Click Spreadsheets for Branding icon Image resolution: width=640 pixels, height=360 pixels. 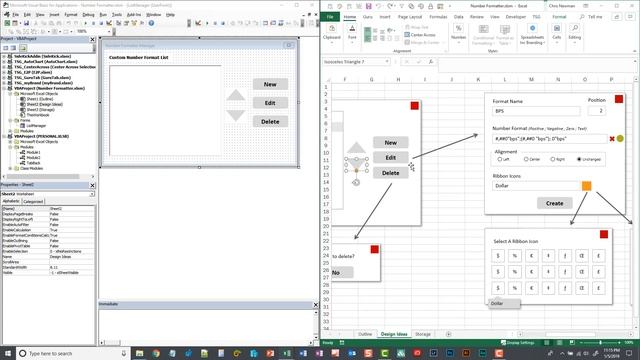pyautogui.click(x=532, y=28)
